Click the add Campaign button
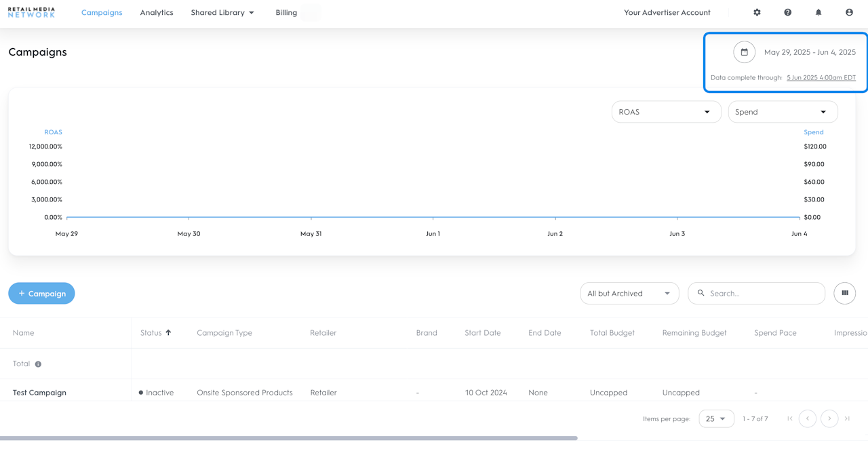The height and width of the screenshot is (451, 868). pos(41,293)
